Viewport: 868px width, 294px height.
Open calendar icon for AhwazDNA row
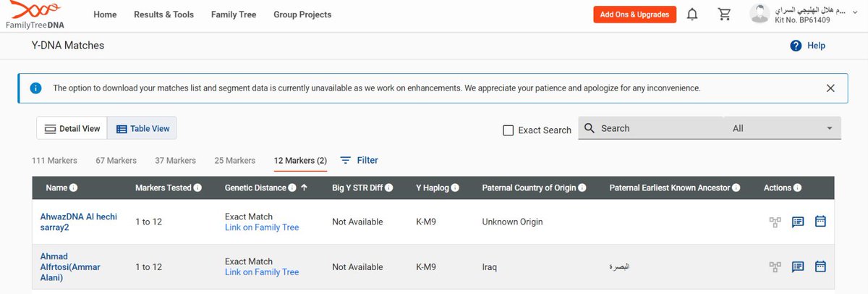coord(820,222)
